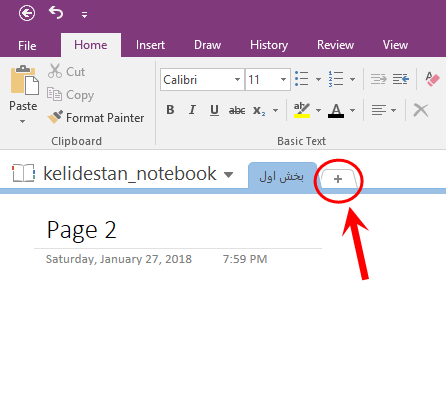
Task: Apply black font color
Action: click(336, 110)
